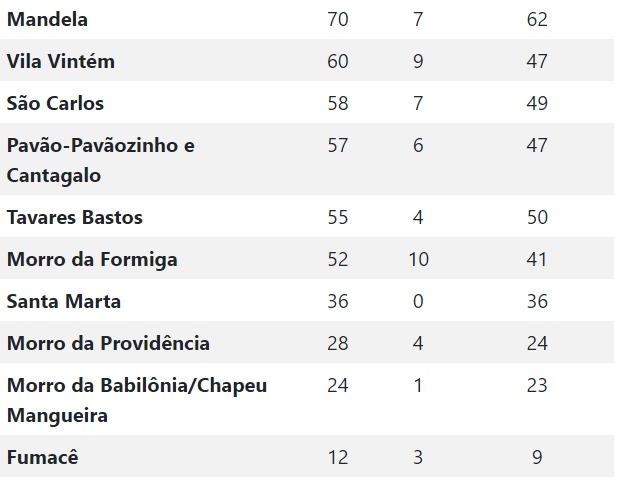
Task: Click value 62 in Mandela row
Action: point(537,19)
